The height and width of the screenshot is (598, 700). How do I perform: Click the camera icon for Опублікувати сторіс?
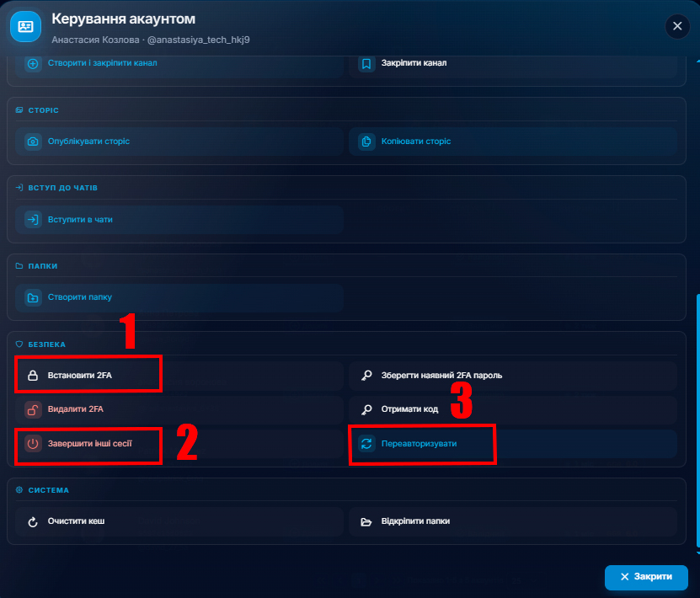33,141
